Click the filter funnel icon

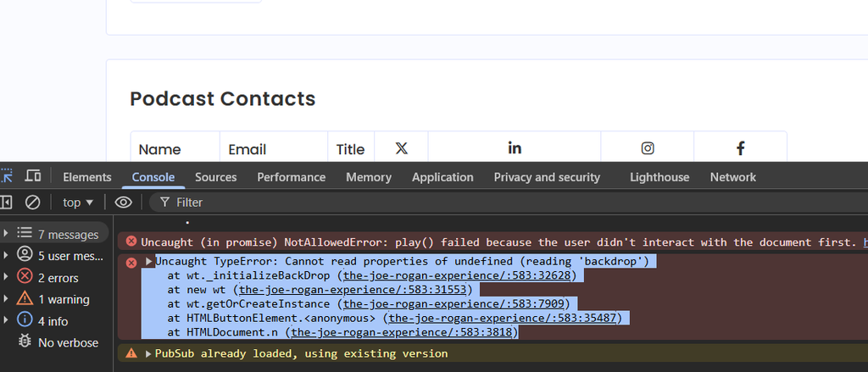click(x=164, y=203)
